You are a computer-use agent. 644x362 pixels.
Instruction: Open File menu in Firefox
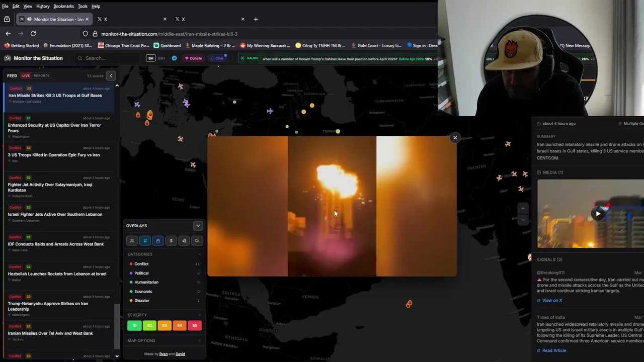[5, 6]
